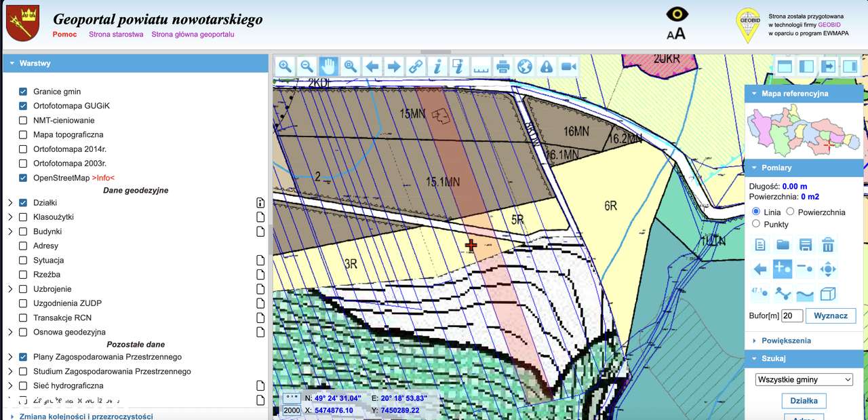Click the Wyznacz buffer button
868x420 pixels.
pos(831,316)
